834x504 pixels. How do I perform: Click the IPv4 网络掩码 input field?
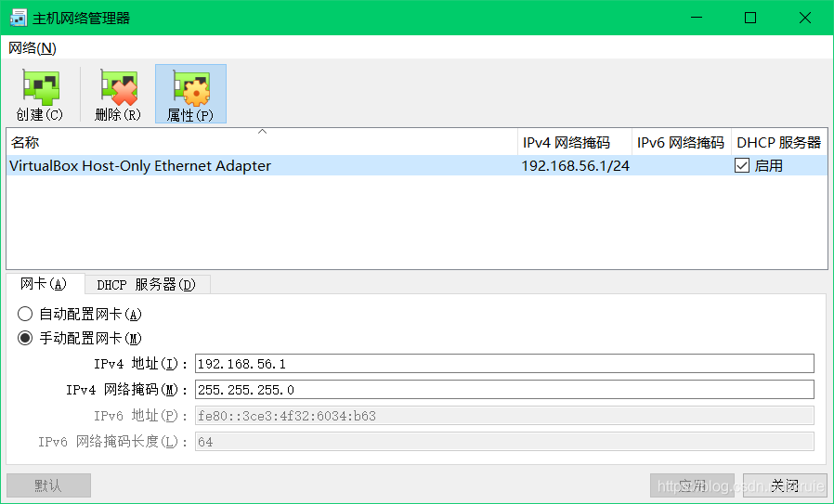(x=504, y=390)
